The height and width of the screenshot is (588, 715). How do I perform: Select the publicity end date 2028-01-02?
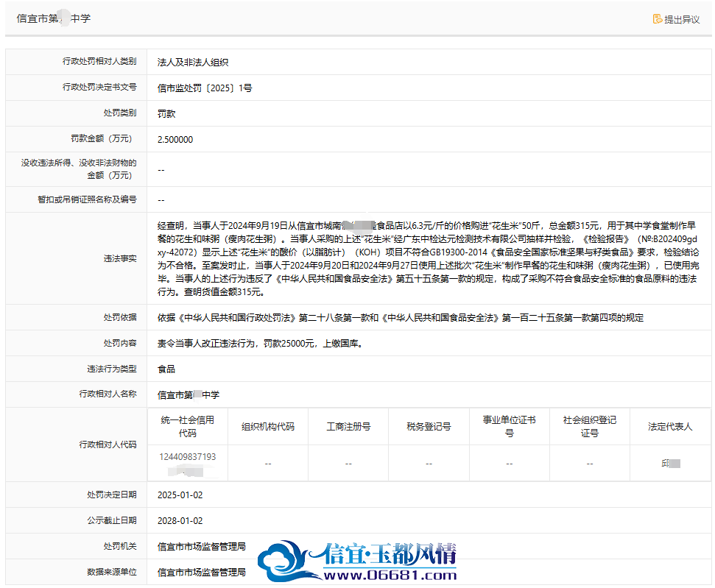pyautogui.click(x=180, y=521)
